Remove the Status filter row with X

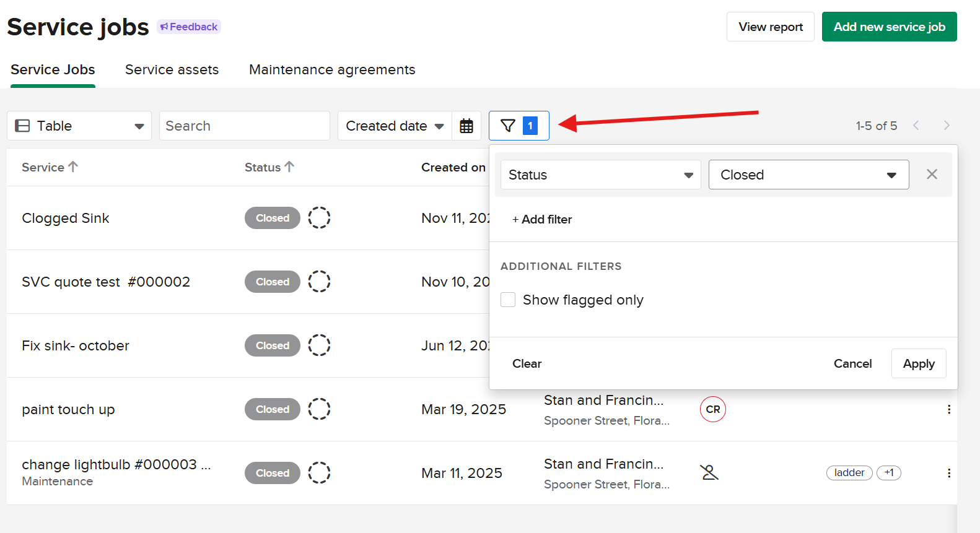pos(932,175)
